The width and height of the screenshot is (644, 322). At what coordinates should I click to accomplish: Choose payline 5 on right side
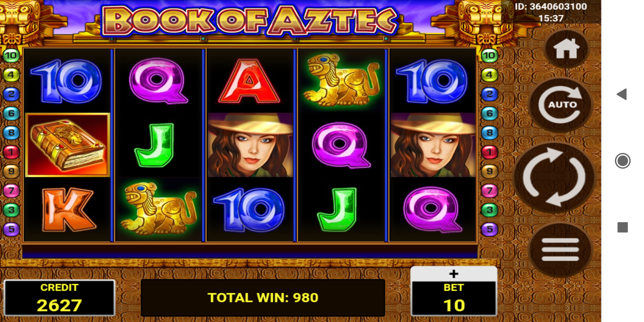pyautogui.click(x=490, y=229)
